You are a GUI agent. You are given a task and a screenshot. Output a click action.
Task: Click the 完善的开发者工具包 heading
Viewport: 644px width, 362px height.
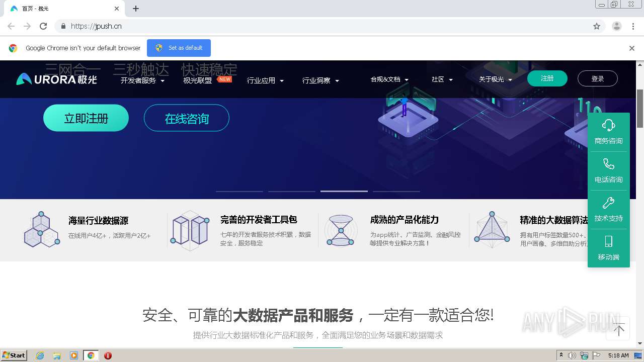coord(259,220)
